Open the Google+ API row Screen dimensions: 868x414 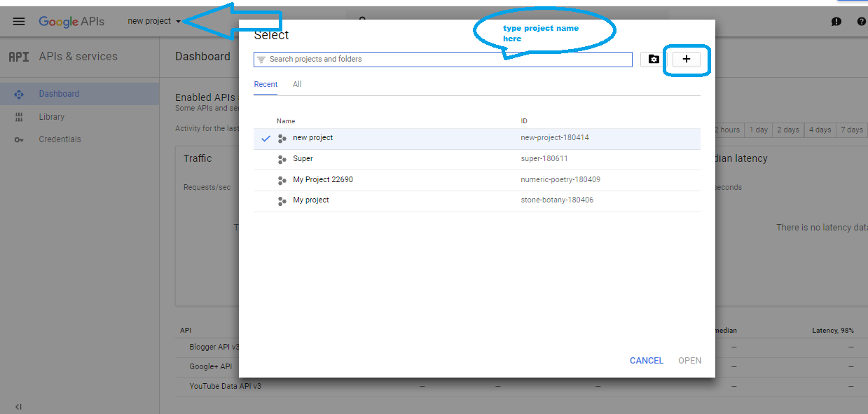(x=210, y=366)
